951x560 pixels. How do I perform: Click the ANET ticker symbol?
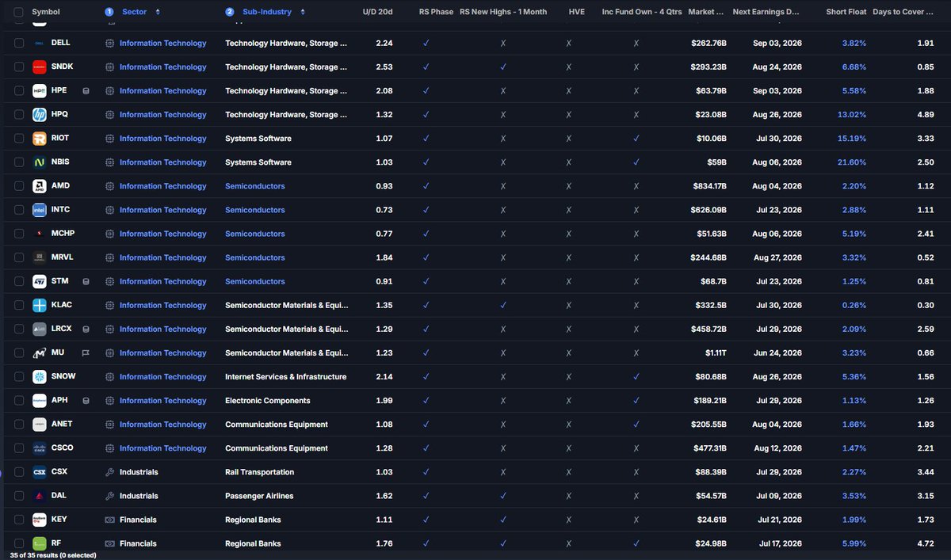[62, 424]
